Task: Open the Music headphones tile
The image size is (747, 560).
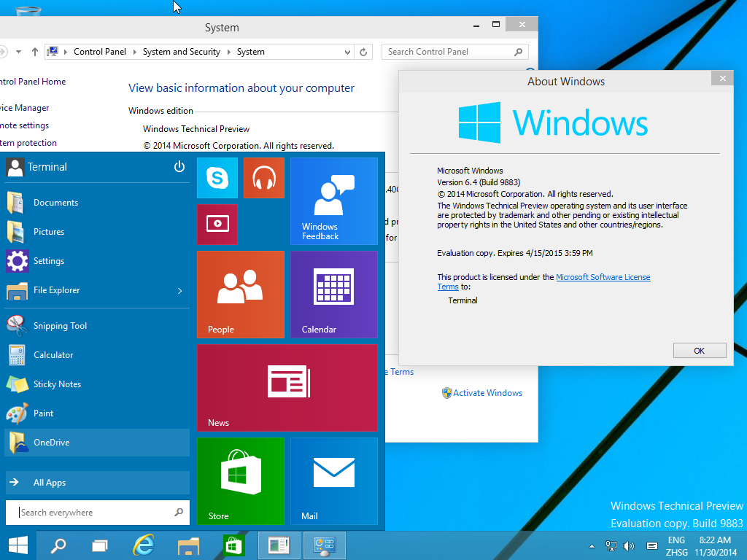Action: click(264, 178)
